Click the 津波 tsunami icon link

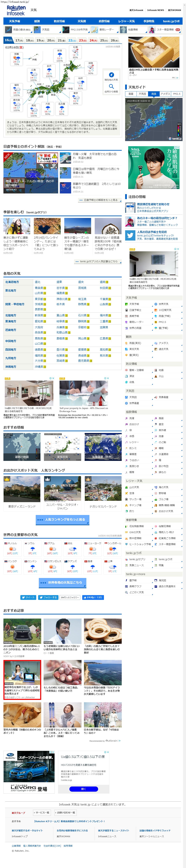127,376
